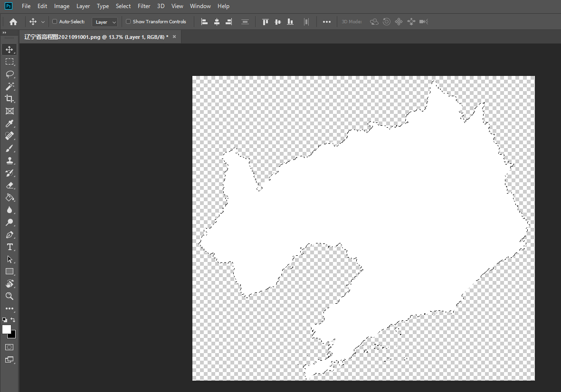
Task: Select the Move tool in toolbox
Action: [10, 49]
